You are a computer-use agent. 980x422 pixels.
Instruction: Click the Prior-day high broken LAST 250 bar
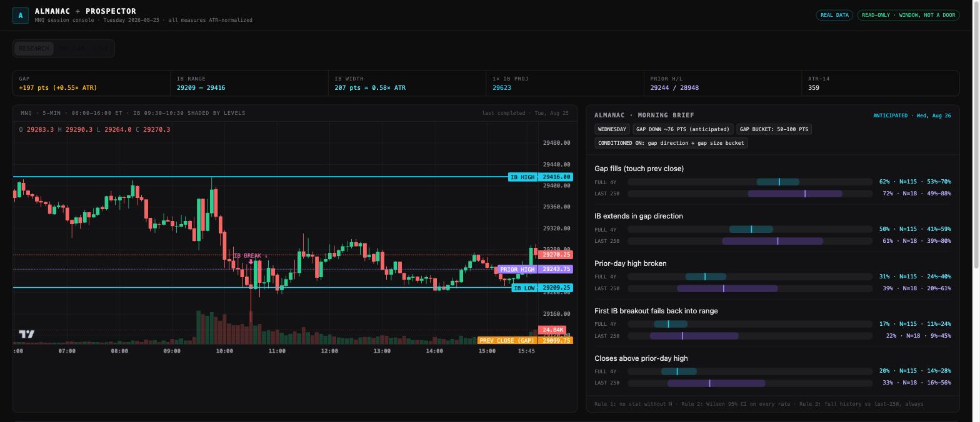(750, 288)
